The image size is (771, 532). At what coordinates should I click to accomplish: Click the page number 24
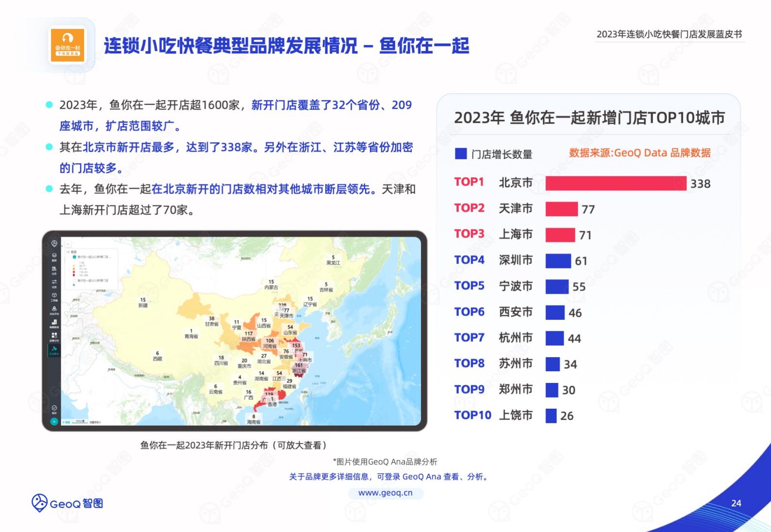point(736,503)
